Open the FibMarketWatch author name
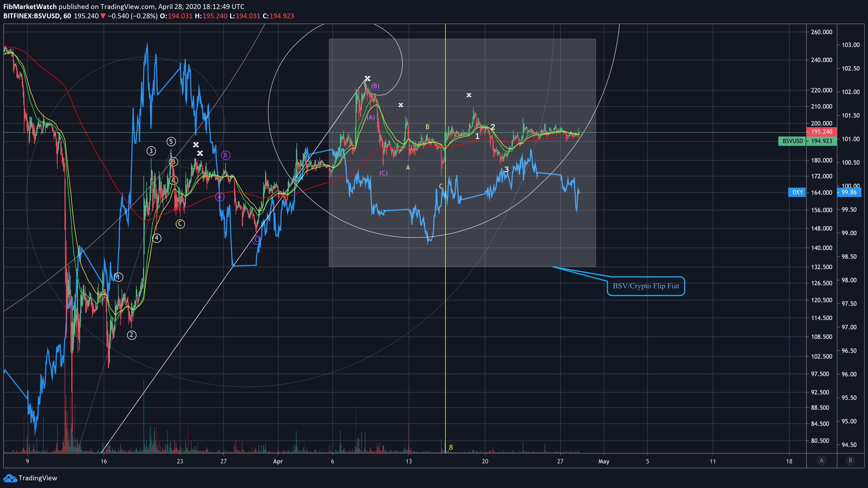Viewport: 868px width, 488px height. click(30, 6)
